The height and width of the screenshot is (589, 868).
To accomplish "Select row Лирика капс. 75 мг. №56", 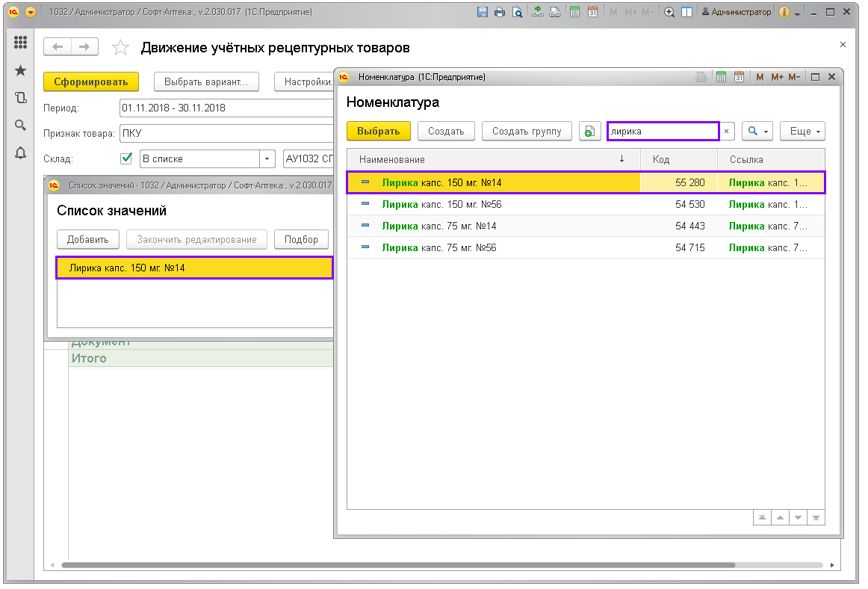I will [438, 247].
